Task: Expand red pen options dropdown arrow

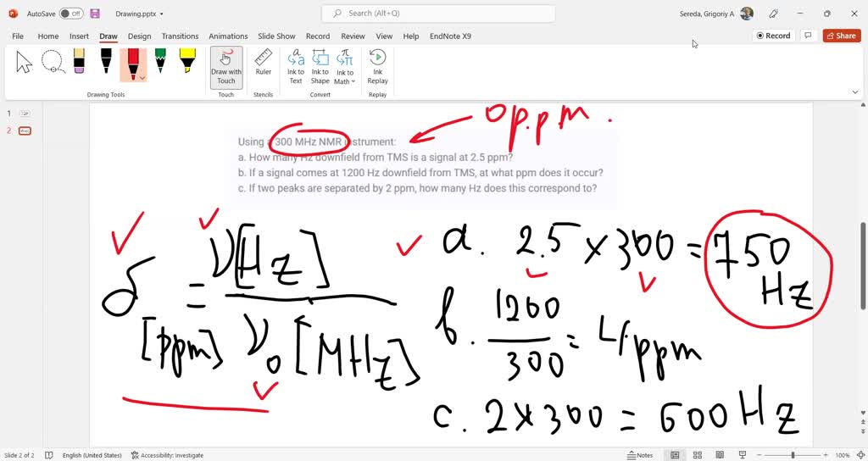Action: click(x=142, y=78)
